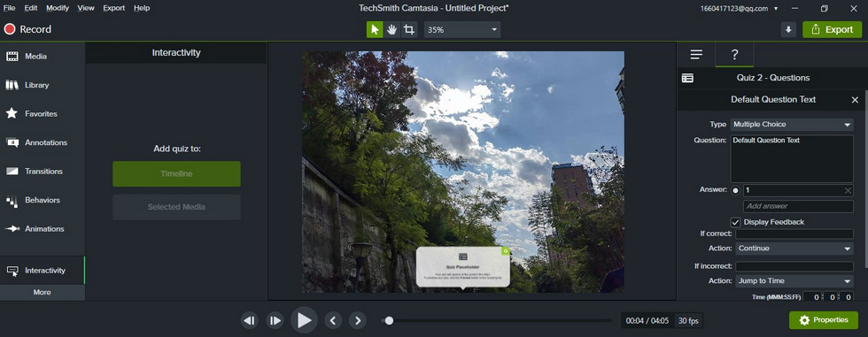Jump to previous marker with left chevron
The image size is (868, 337).
click(333, 320)
